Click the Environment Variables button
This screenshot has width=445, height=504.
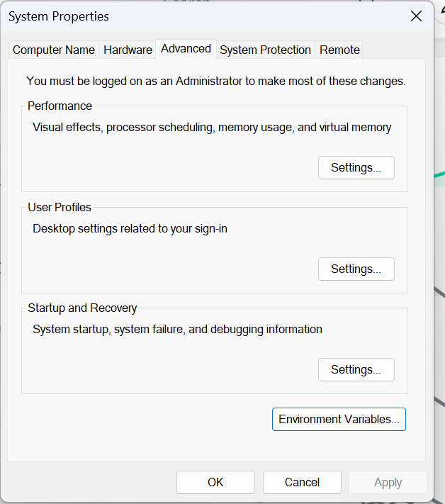click(x=339, y=419)
